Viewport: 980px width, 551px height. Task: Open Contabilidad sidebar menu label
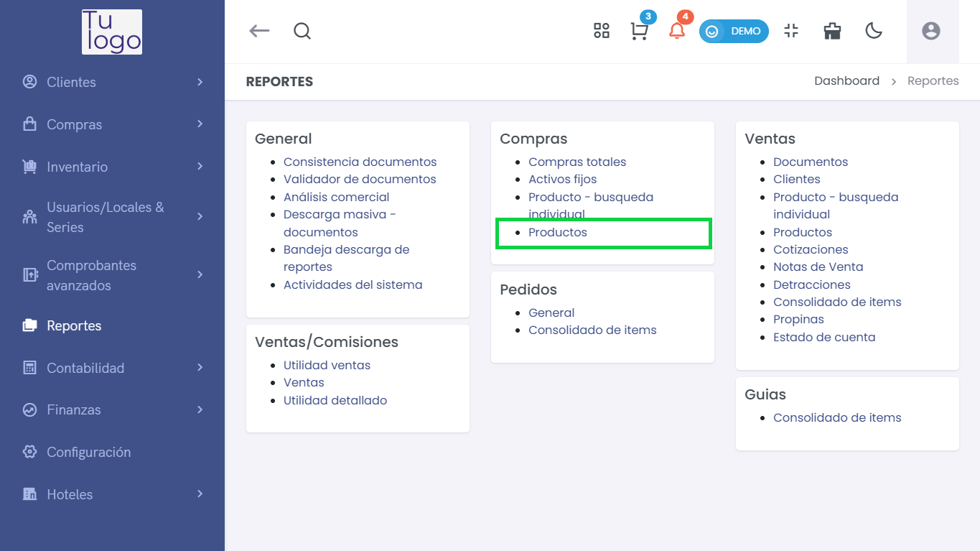pos(85,368)
